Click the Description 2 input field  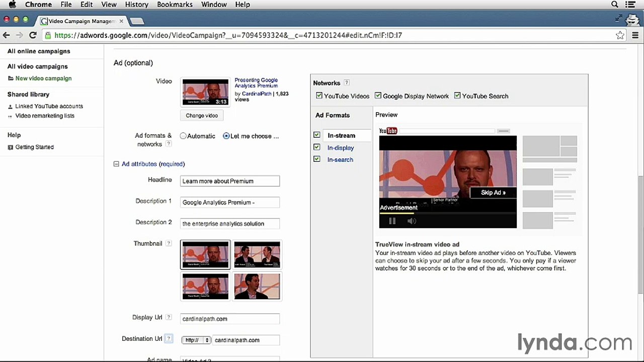pyautogui.click(x=230, y=223)
